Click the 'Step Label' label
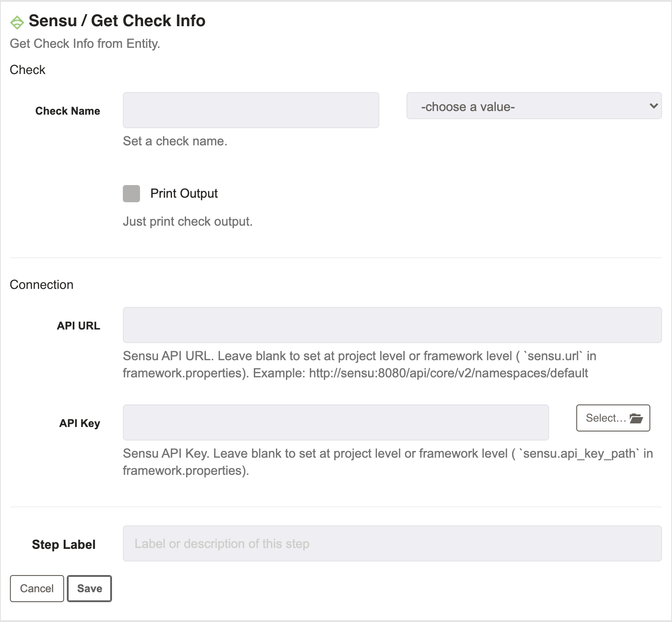672x622 pixels. click(x=64, y=545)
